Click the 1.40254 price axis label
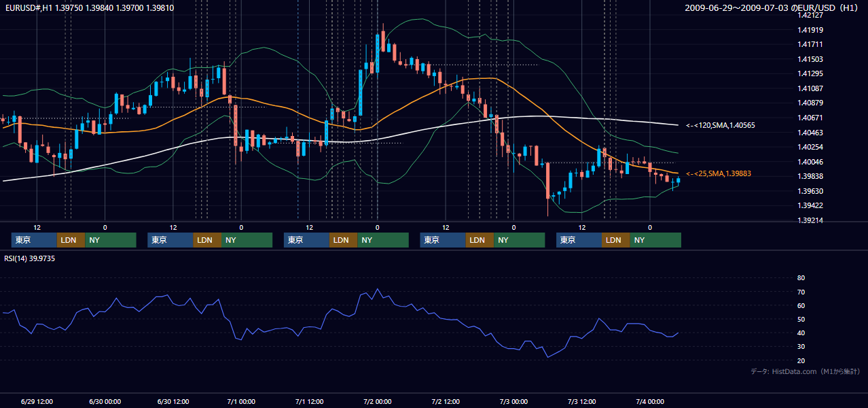868x408 pixels. (812, 147)
